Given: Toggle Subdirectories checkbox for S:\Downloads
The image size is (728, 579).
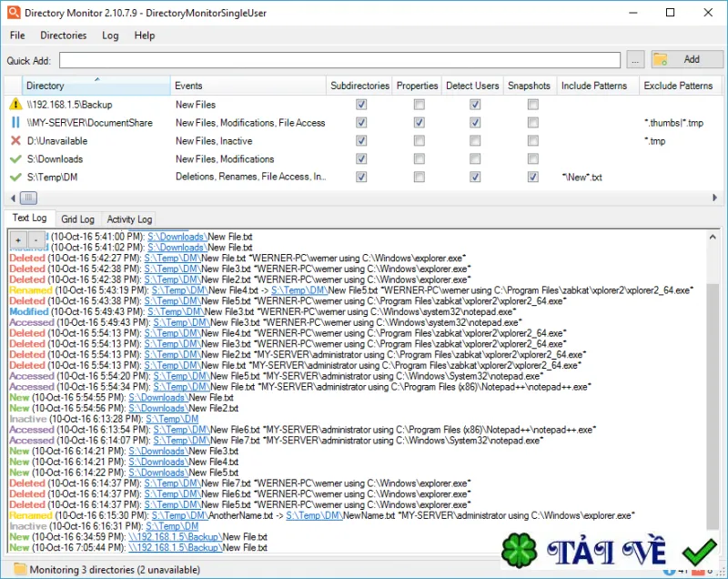Looking at the screenshot, I should coord(361,158).
